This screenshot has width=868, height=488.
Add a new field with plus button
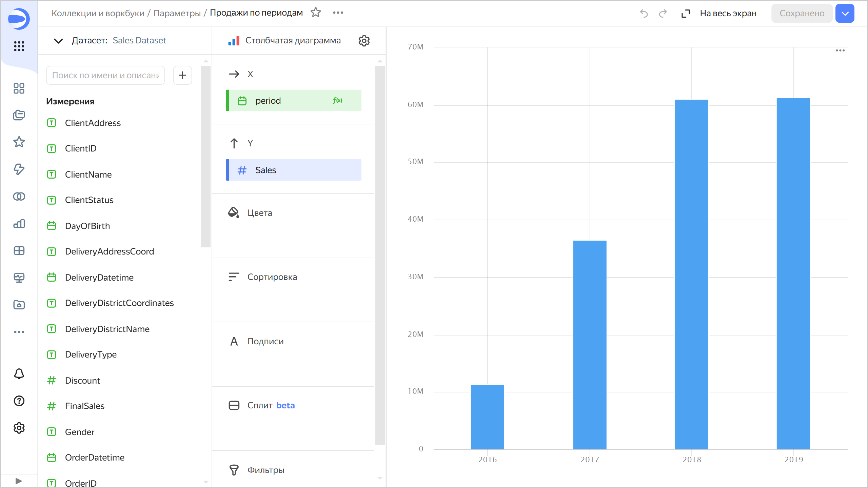pos(182,75)
